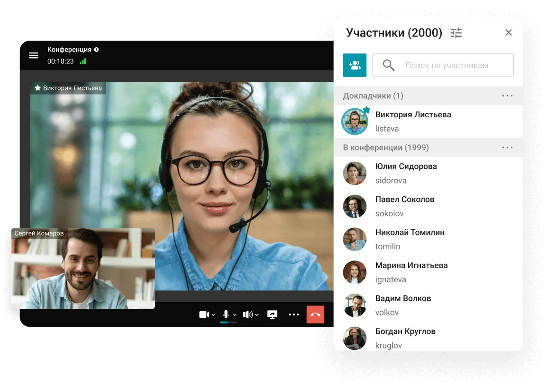The image size is (553, 392).
Task: Toggle your camera off
Action: pos(204,314)
